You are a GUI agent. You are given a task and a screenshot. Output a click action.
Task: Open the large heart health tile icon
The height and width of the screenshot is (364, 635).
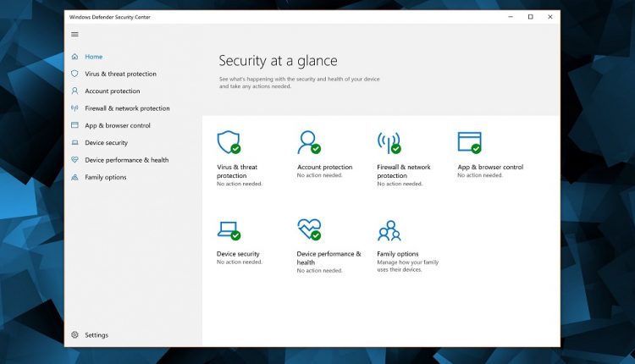(x=309, y=229)
